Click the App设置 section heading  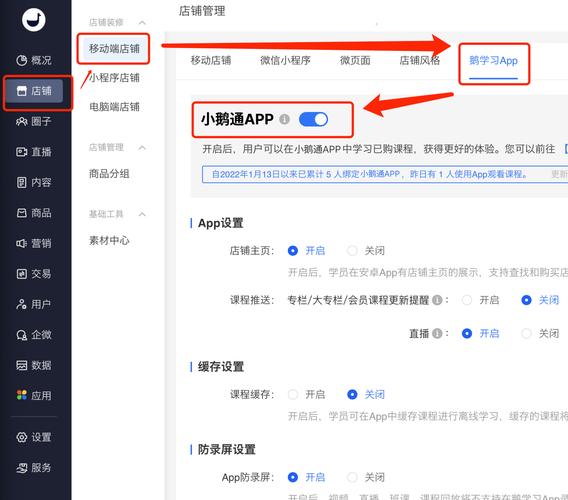click(221, 223)
